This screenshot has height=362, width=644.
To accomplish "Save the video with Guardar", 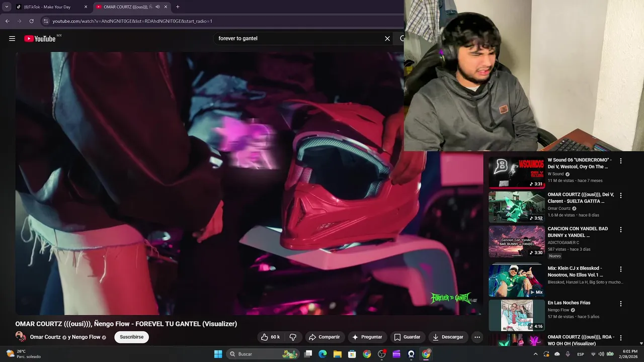I will coord(407,337).
